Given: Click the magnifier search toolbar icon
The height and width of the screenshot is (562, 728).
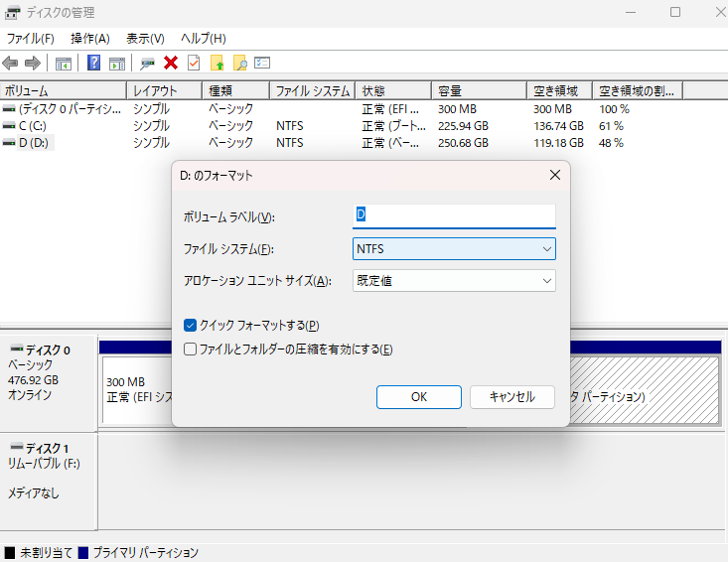Looking at the screenshot, I should (x=239, y=63).
